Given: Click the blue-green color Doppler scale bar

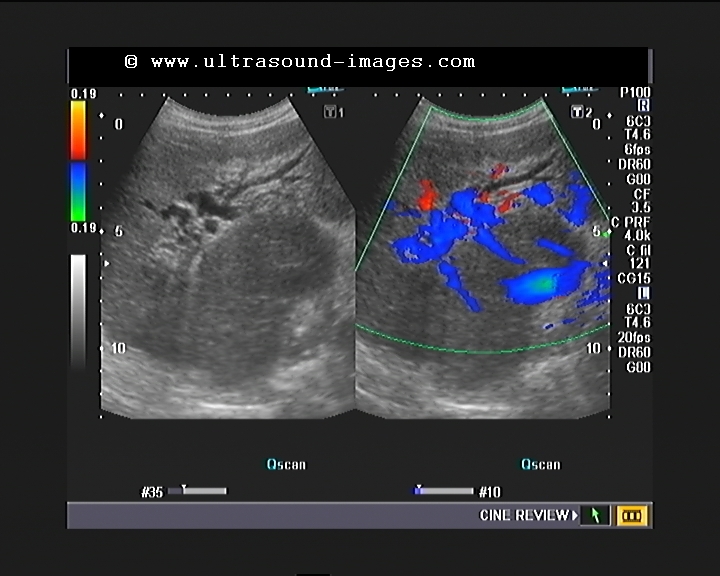Looking at the screenshot, I should pos(78,192).
